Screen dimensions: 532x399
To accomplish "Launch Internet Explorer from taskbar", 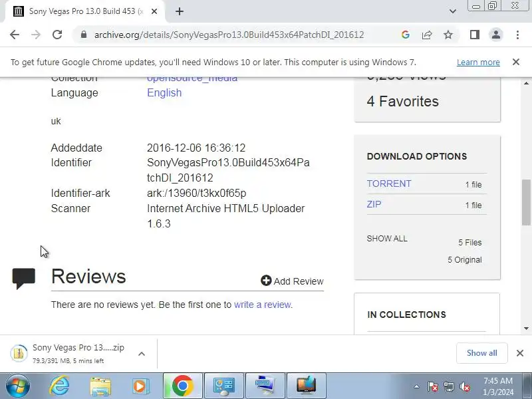I will point(59,386).
